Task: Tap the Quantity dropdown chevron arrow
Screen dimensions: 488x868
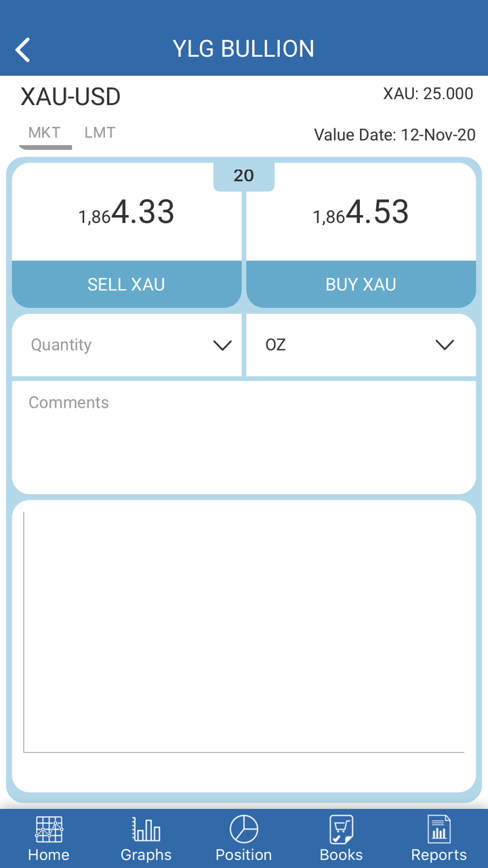Action: point(222,346)
